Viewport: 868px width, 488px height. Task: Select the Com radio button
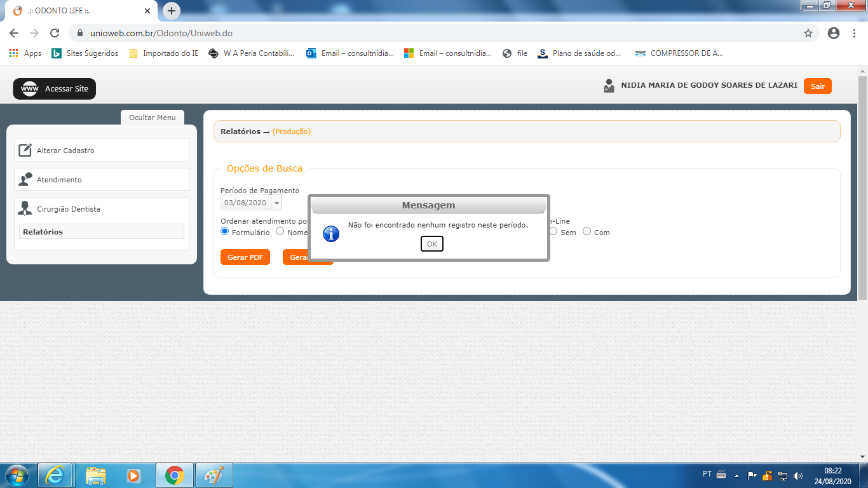587,231
